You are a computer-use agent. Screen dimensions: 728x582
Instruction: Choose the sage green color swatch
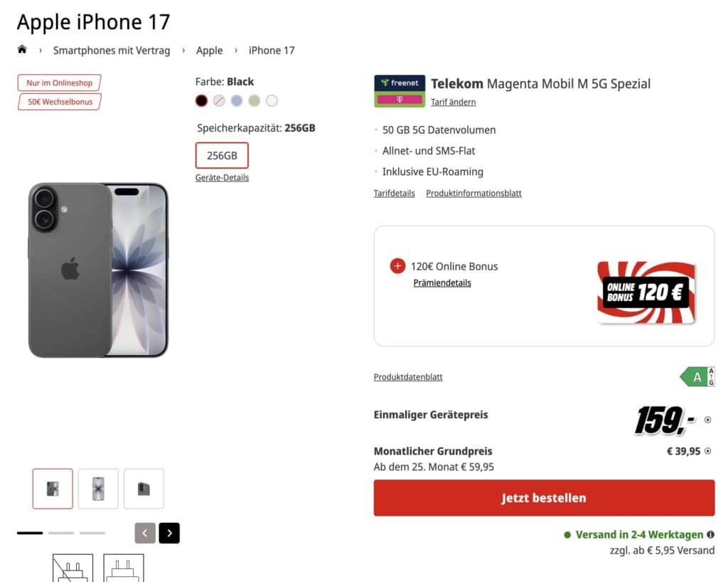254,100
